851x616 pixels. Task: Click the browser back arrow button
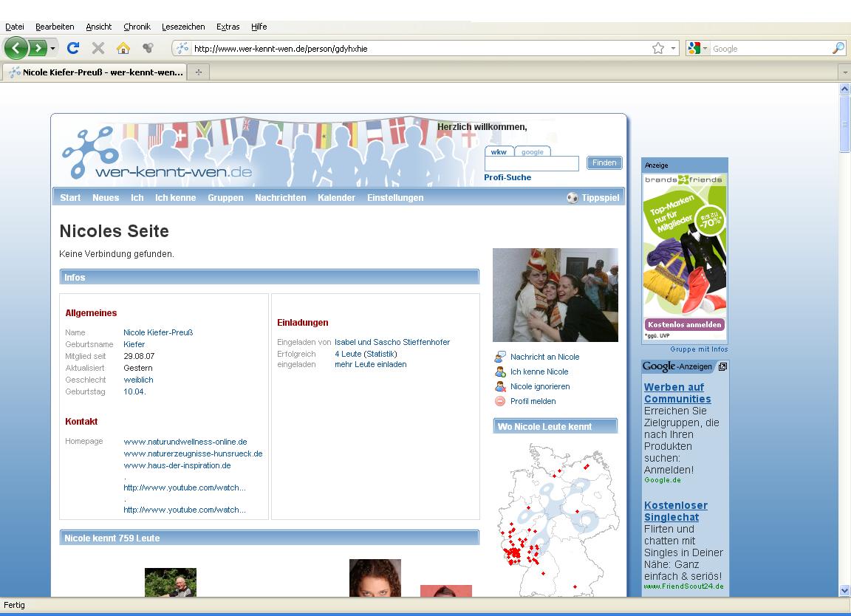16,49
